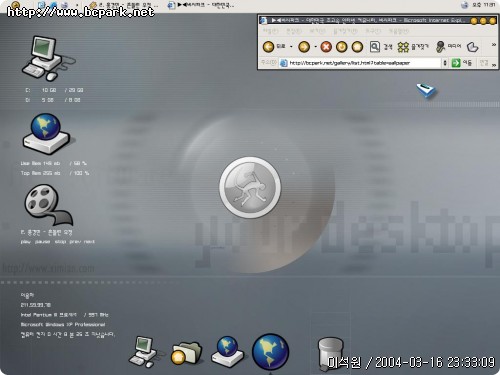Image resolution: width=500 pixels, height=375 pixels.
Task: Open the Help menu in Internet Explorer
Action: [x=399, y=31]
